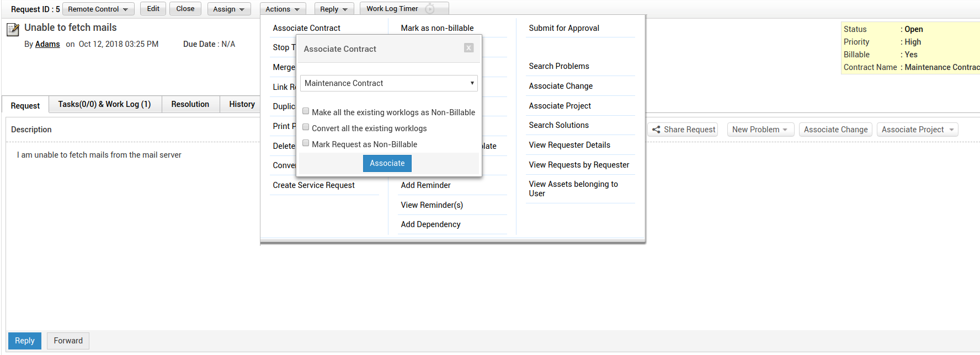Tick Mark Request as Non-Billable checkbox
The image size is (980, 355).
[306, 143]
